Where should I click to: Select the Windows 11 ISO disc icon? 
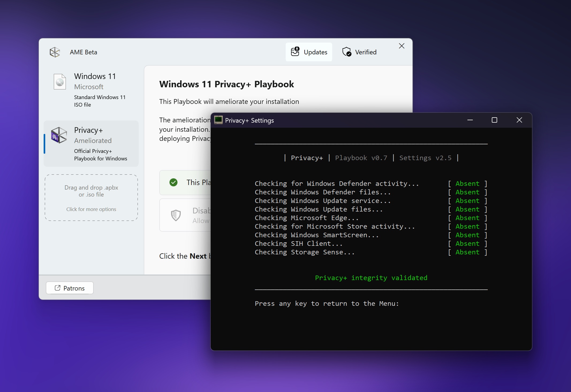(60, 82)
